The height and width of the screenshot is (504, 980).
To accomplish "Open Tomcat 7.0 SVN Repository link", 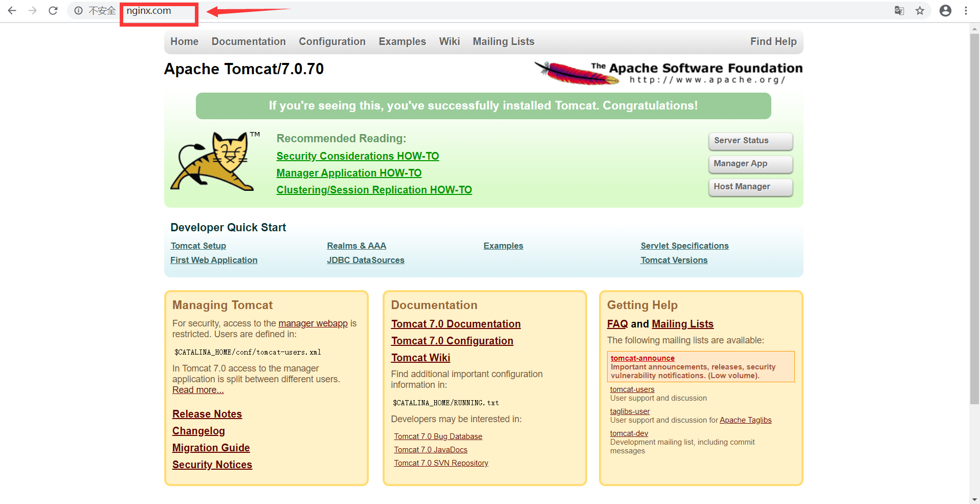I will 441,463.
